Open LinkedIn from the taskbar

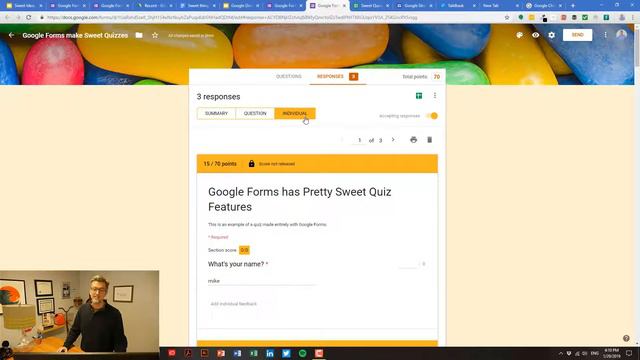point(270,353)
